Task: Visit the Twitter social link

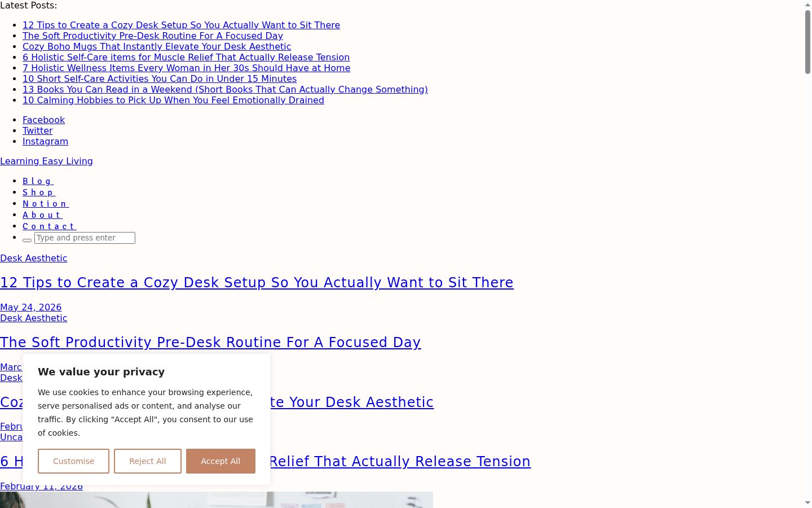Action: 37,130
